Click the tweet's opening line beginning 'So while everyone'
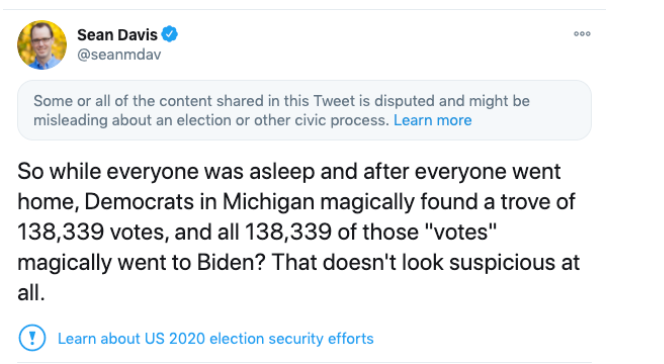 click(x=289, y=172)
